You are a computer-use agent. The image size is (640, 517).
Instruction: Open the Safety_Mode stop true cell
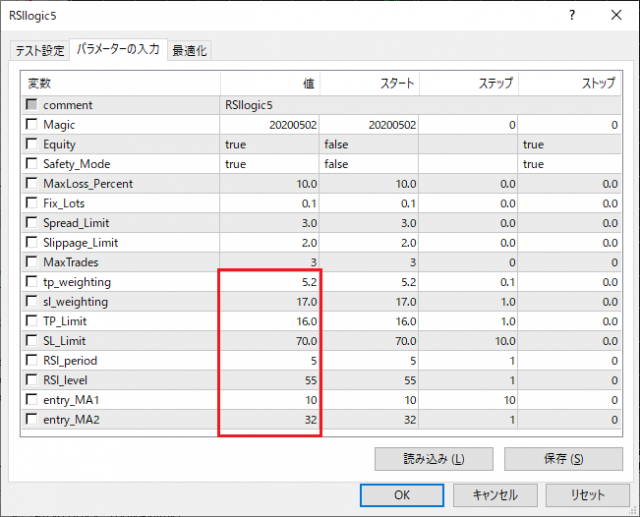pyautogui.click(x=570, y=164)
